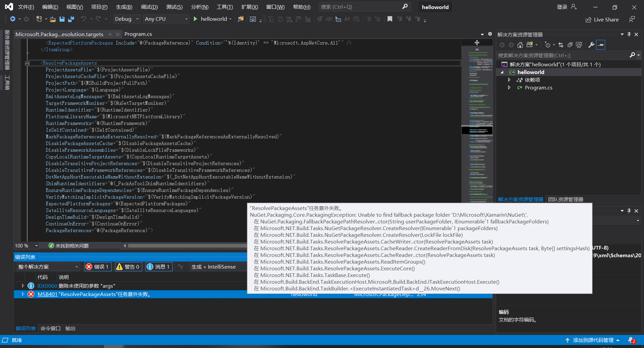Expand the 依赖项 dependencies tree node
The image size is (644, 348).
coord(509,80)
